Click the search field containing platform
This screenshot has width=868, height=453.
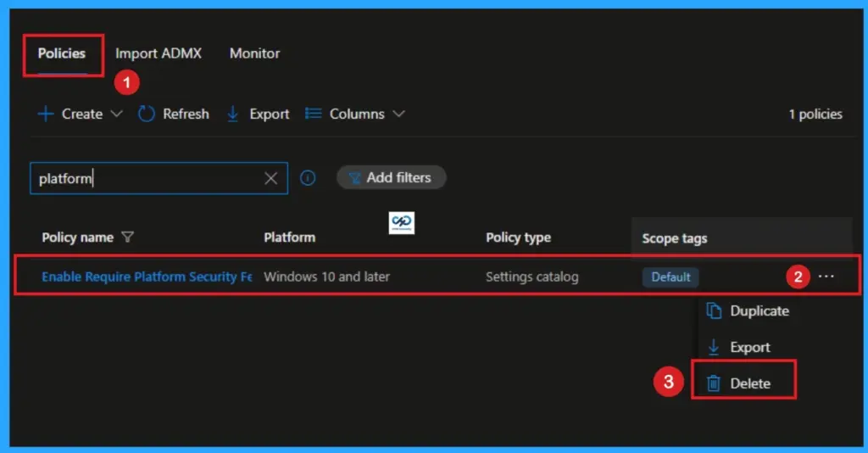159,178
